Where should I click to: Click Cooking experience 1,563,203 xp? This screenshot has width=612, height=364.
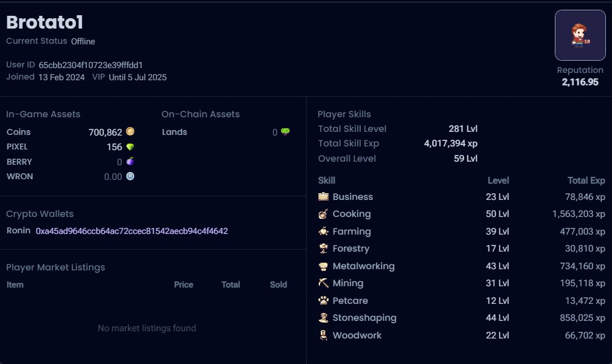click(579, 214)
